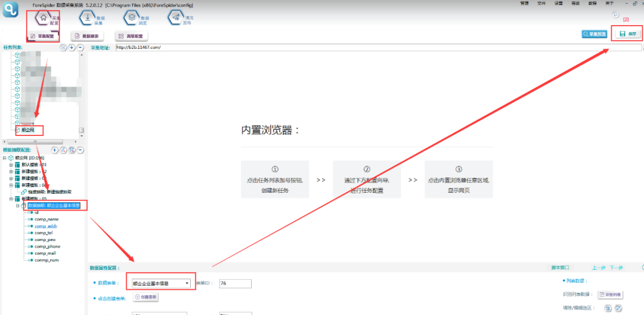Select the conmp_num field

pyautogui.click(x=46, y=260)
